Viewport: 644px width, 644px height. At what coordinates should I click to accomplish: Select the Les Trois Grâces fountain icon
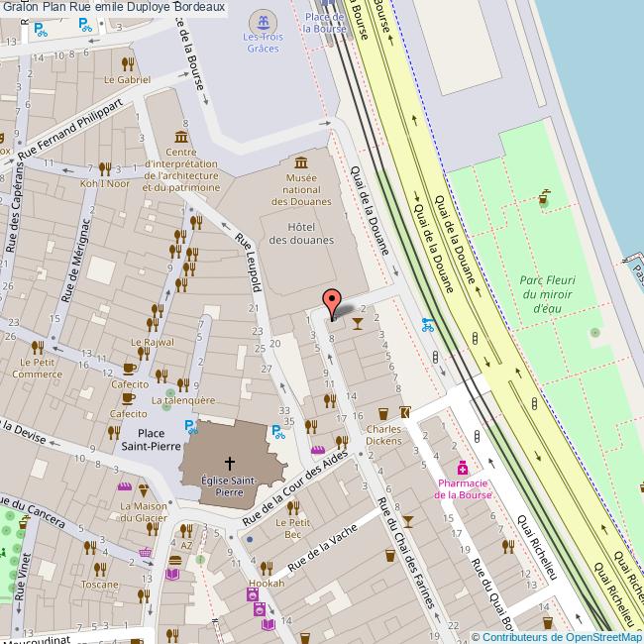[x=262, y=21]
